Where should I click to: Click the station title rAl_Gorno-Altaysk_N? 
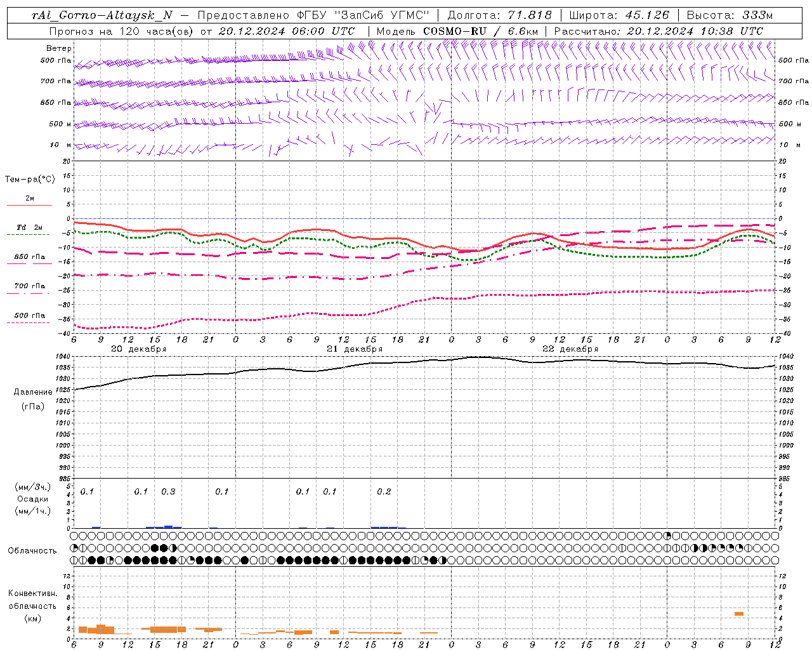click(x=101, y=15)
